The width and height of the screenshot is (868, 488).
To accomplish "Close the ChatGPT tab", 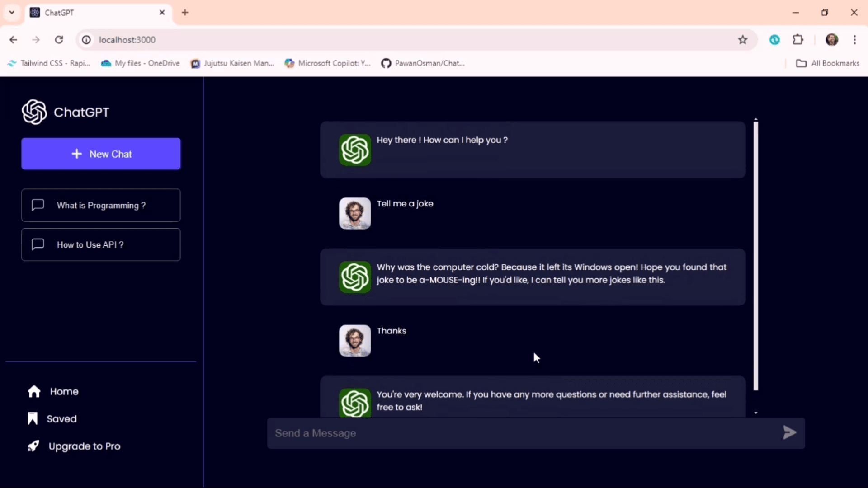I will [162, 13].
